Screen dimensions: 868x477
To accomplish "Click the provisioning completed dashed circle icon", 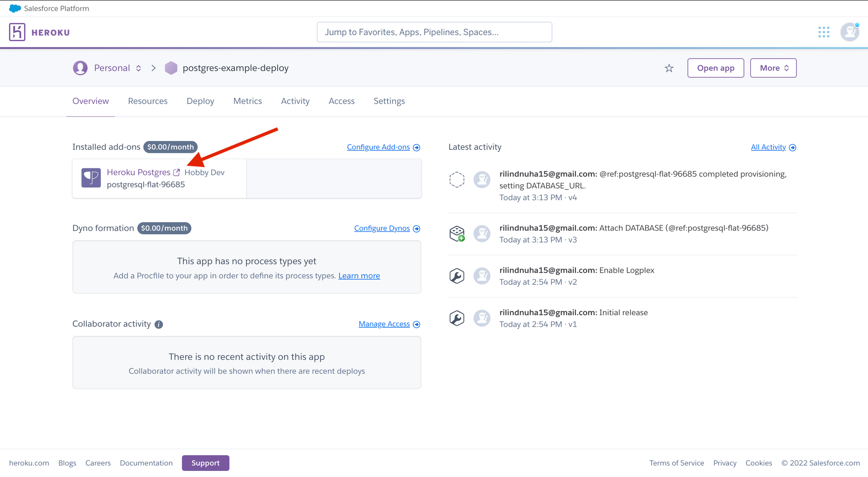I will tap(457, 179).
